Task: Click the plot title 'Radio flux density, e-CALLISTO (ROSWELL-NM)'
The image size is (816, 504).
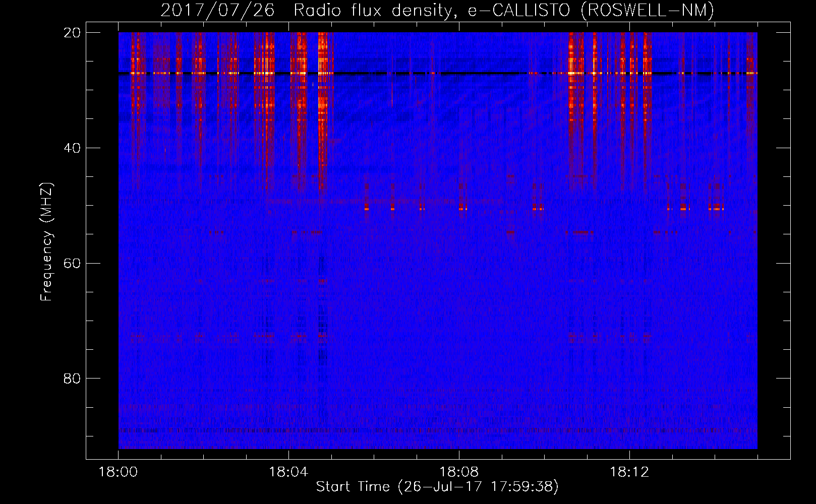Action: (x=504, y=10)
